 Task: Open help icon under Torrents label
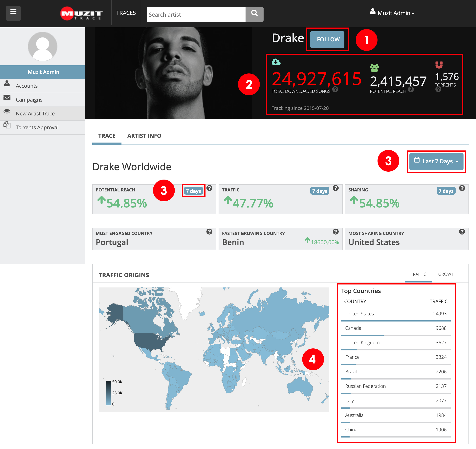[438, 89]
